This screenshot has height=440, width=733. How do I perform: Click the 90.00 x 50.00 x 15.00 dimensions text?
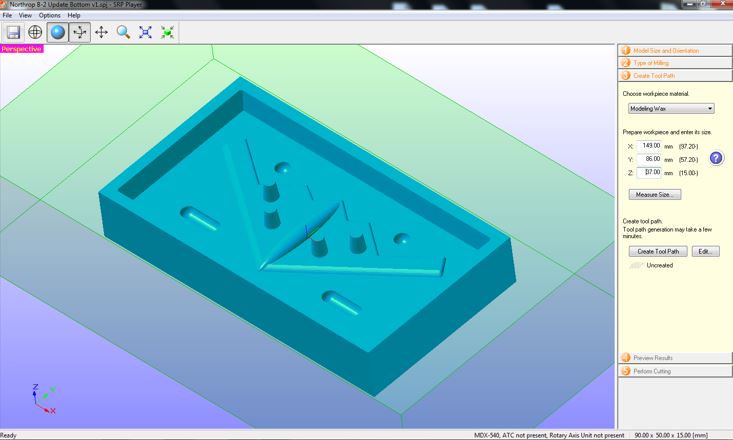tap(671, 435)
